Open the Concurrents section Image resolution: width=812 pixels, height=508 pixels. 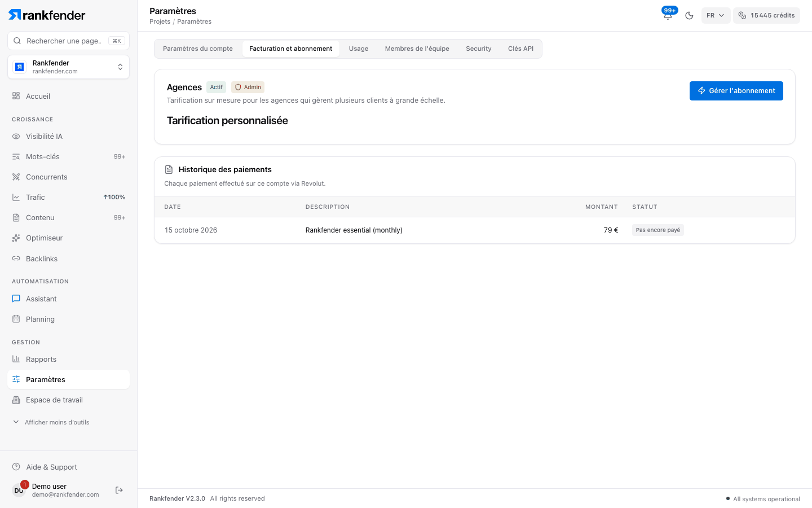point(68,177)
